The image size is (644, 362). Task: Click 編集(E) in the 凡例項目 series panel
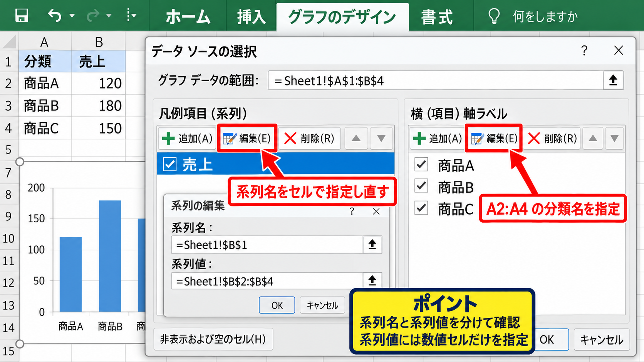click(247, 138)
